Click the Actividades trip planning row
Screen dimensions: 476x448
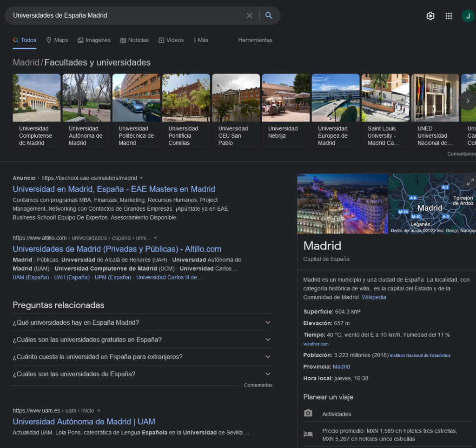point(388,414)
